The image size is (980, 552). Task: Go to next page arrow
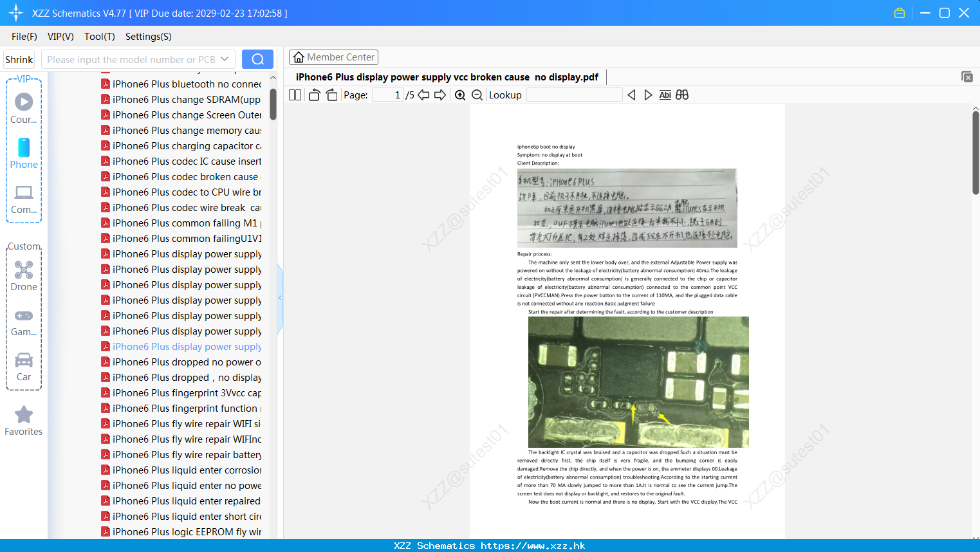(440, 95)
